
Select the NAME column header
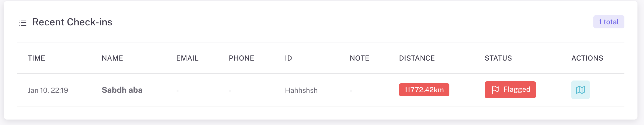112,58
